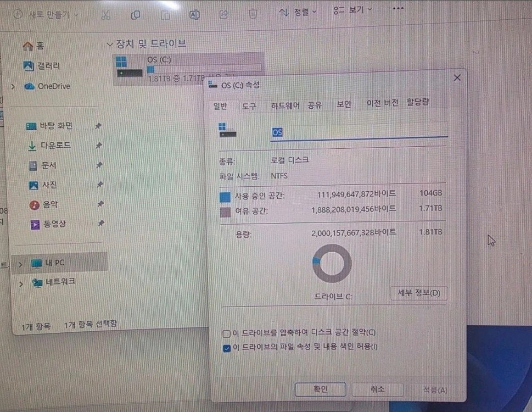
Task: Switch to the 이전 버전 tab
Action: (x=382, y=103)
